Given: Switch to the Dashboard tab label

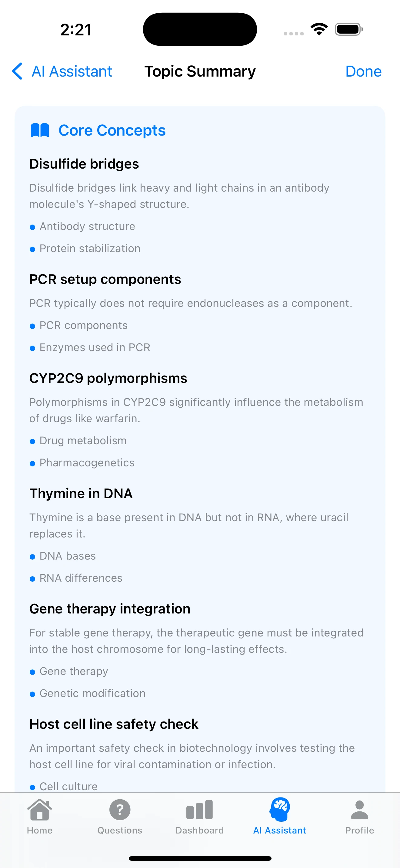Looking at the screenshot, I should (x=200, y=830).
